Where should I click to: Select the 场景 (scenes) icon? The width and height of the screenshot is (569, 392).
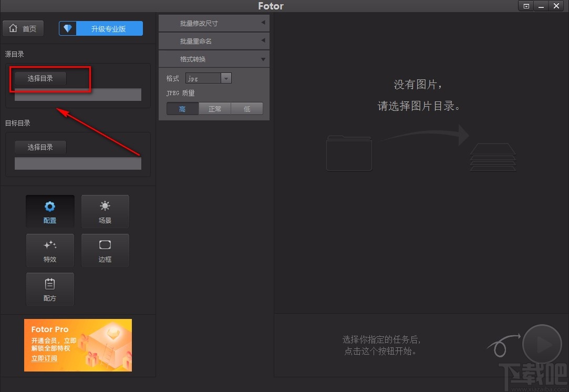(x=105, y=211)
